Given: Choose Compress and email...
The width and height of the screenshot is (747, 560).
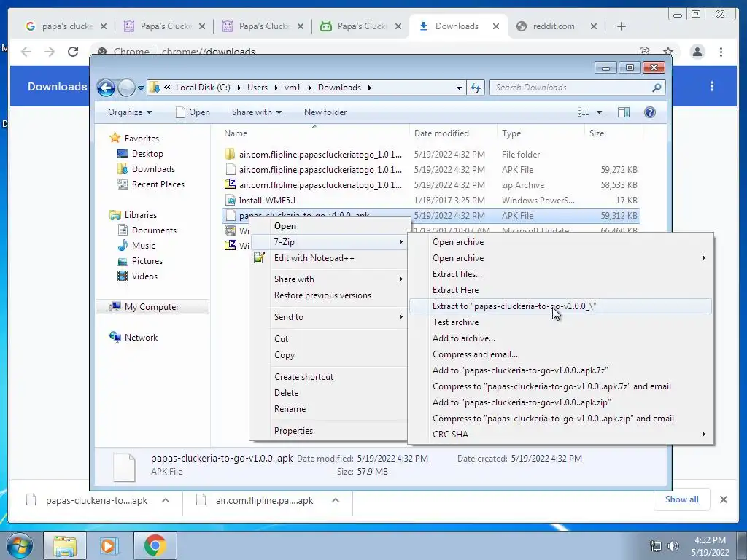Looking at the screenshot, I should click(561, 354).
